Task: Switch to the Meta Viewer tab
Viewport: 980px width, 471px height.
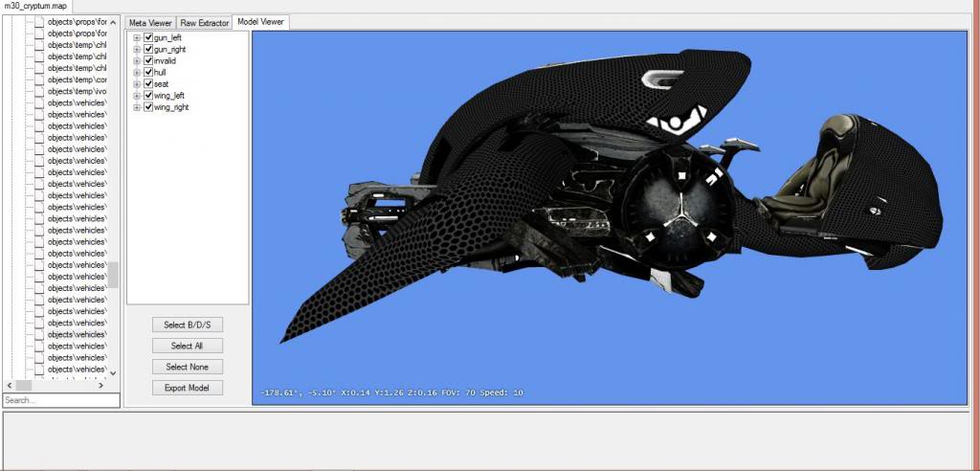Action: (150, 23)
